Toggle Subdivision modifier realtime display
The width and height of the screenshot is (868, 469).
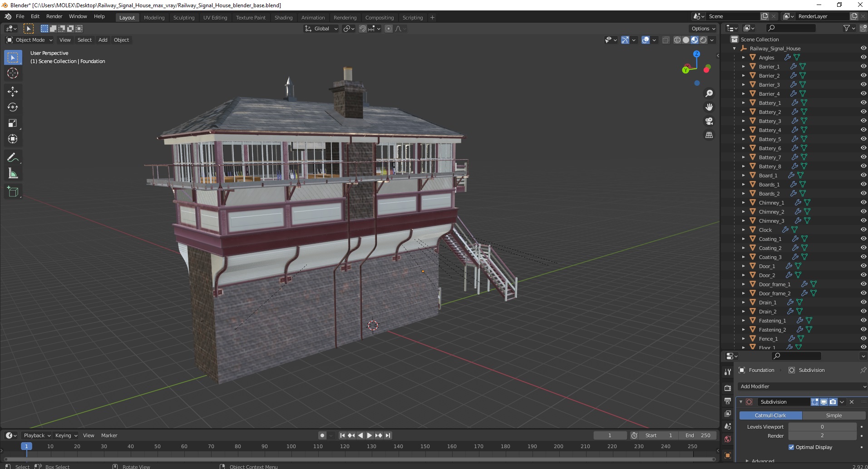coord(824,402)
